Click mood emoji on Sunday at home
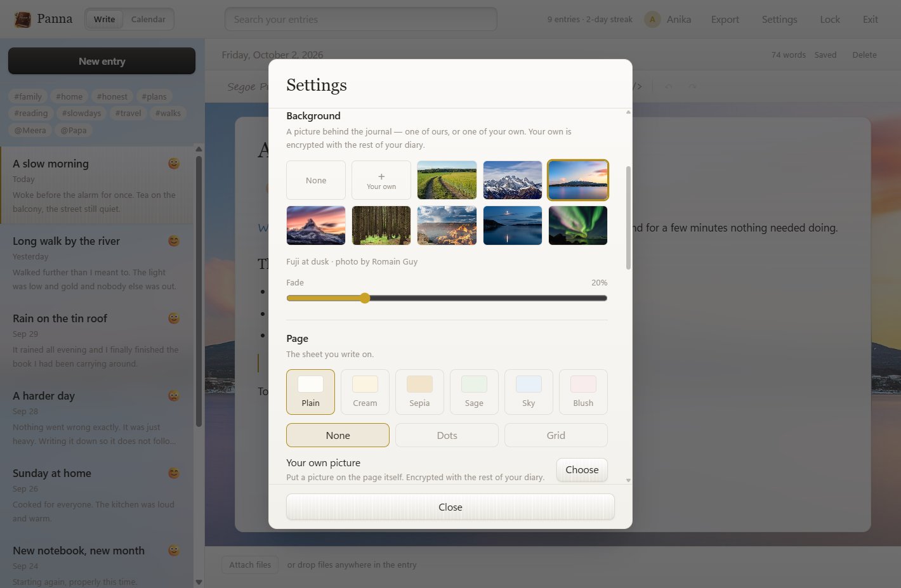Image resolution: width=901 pixels, height=588 pixels. tap(174, 473)
